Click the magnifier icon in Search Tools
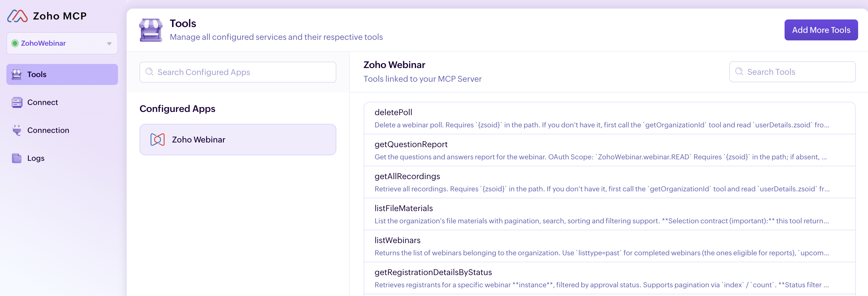The width and height of the screenshot is (868, 296). 739,72
